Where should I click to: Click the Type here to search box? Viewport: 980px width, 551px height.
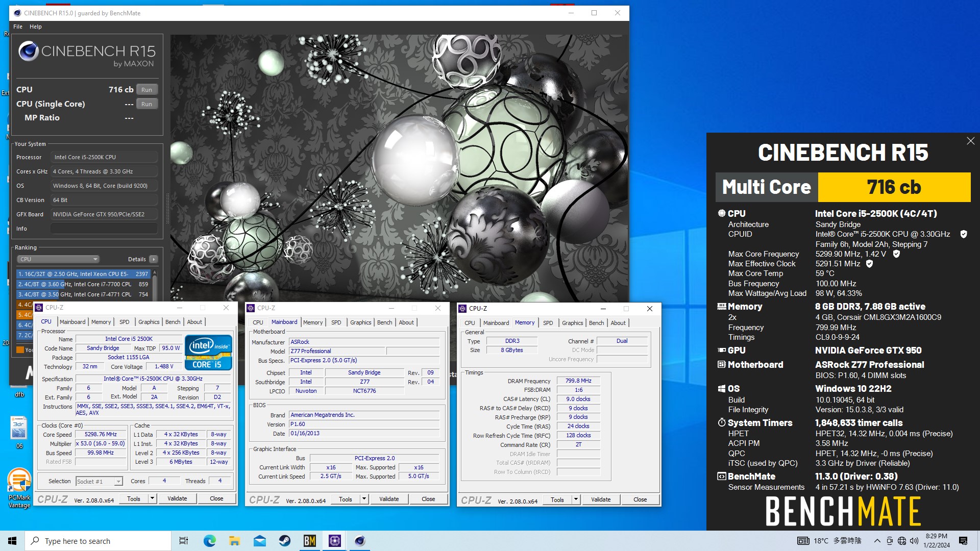coord(98,541)
